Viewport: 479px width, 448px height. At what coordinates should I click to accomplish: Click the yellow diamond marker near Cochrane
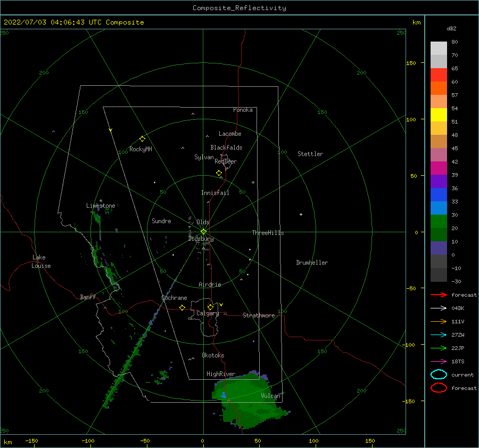click(183, 308)
